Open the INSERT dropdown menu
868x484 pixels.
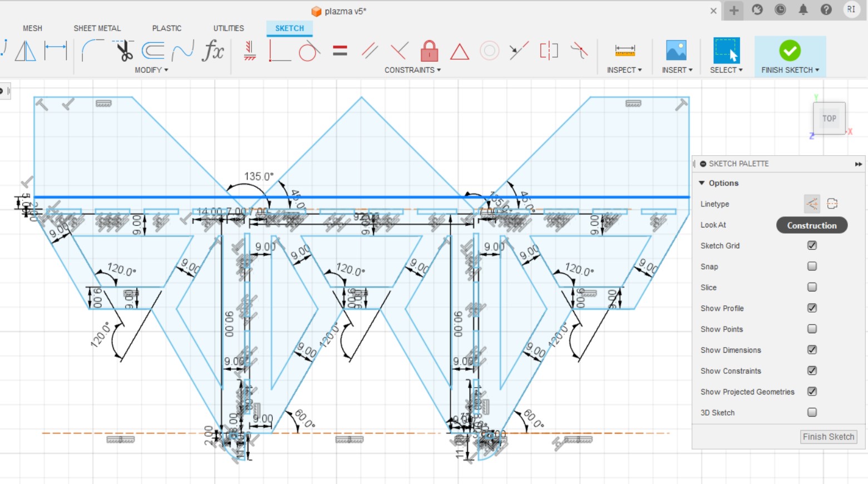tap(677, 70)
